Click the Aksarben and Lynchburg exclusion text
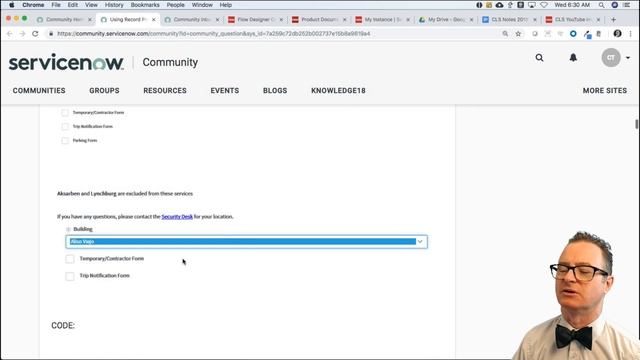The width and height of the screenshot is (640, 360). [125, 193]
